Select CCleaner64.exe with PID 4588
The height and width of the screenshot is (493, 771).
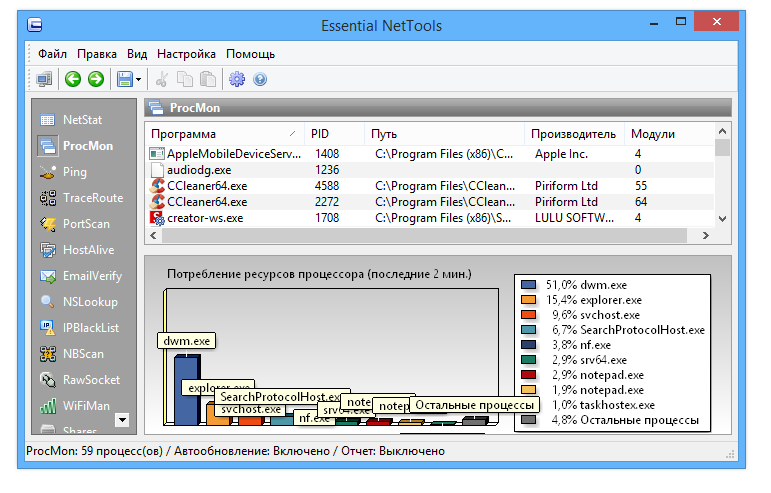tap(430, 186)
